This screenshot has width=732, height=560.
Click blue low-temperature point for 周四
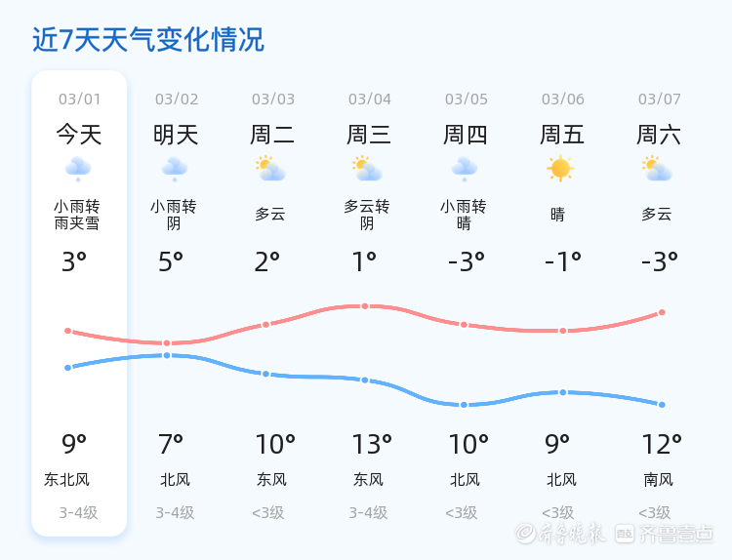coord(464,404)
